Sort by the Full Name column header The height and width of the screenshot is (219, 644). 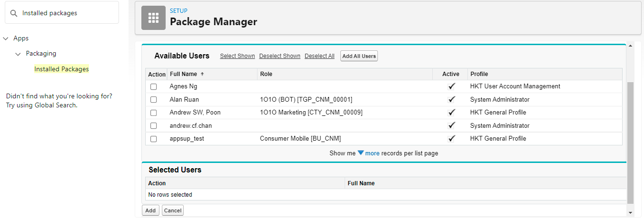(x=183, y=74)
